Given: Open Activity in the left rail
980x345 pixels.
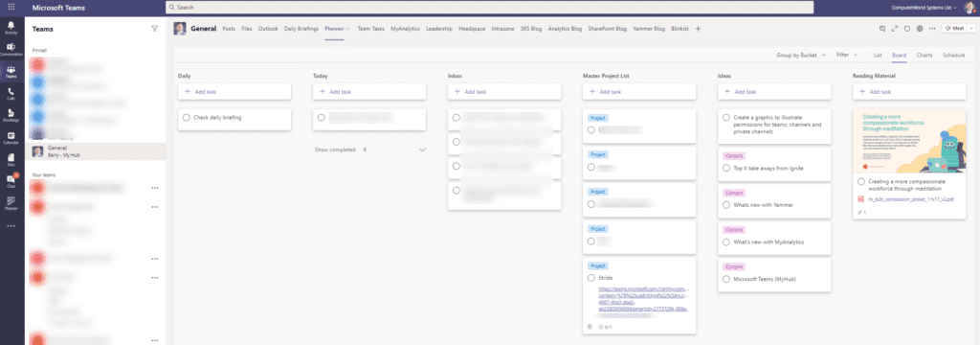Looking at the screenshot, I should (x=11, y=27).
